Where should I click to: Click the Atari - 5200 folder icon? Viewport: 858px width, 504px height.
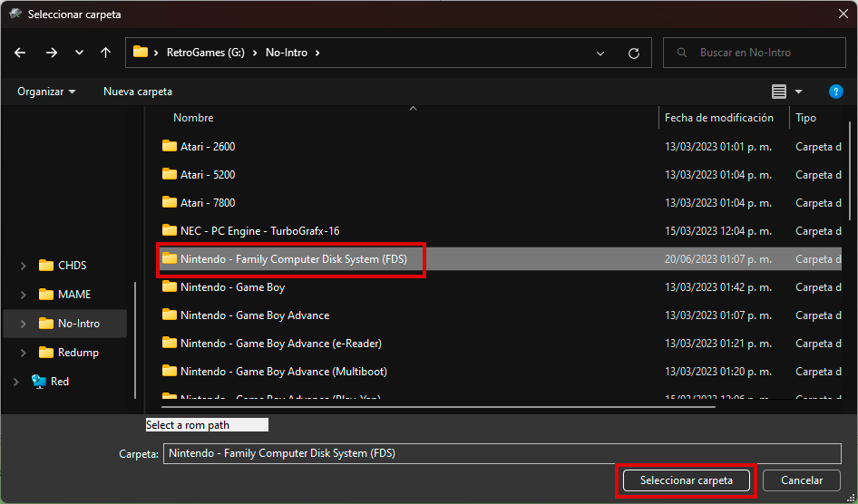(x=170, y=174)
